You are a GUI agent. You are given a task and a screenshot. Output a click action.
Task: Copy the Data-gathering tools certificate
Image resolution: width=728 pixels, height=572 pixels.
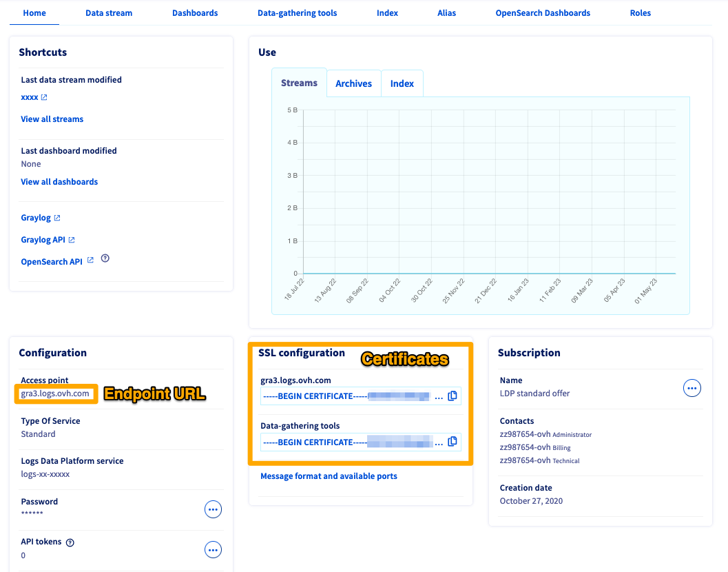(454, 442)
